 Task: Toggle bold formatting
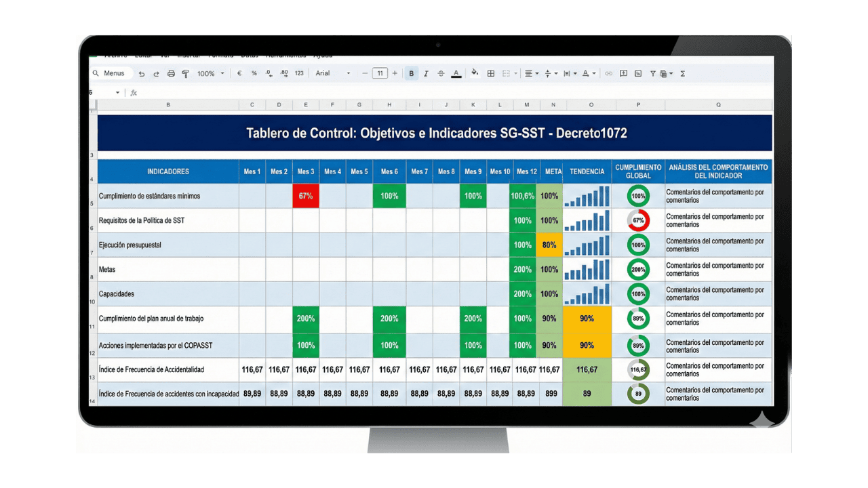[x=412, y=73]
